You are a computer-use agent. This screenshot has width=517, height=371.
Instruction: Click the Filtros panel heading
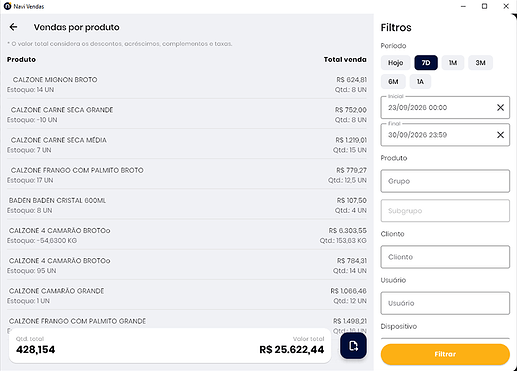pyautogui.click(x=396, y=27)
